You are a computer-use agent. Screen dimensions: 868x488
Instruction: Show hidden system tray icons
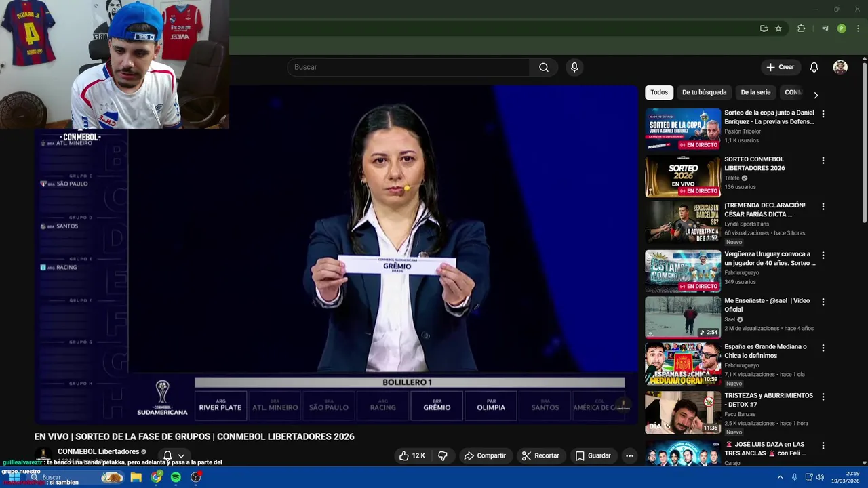pos(780,477)
